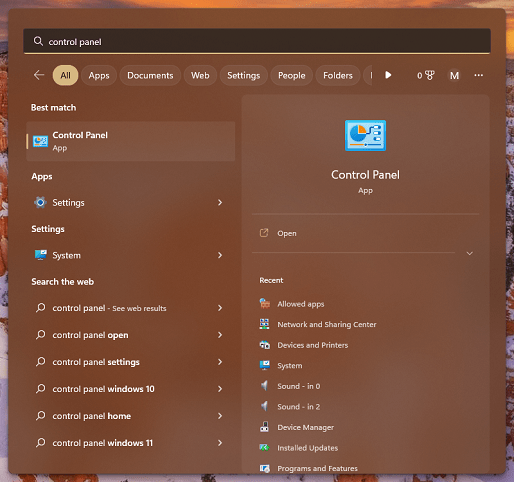The width and height of the screenshot is (514, 482).
Task: Expand the Settings app result chevron
Action: (220, 202)
